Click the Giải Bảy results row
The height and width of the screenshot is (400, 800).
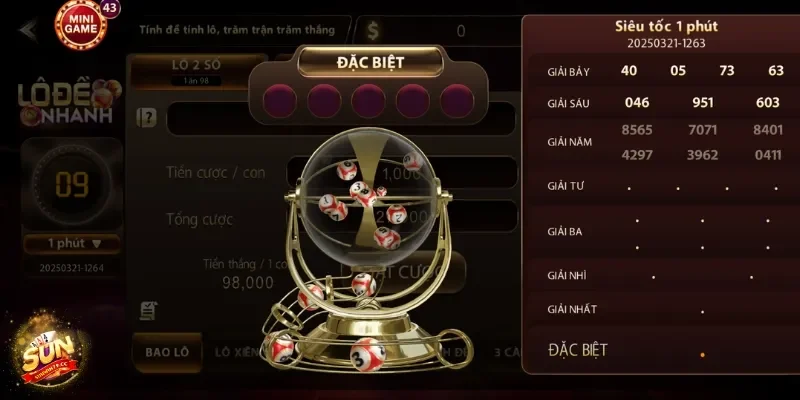tap(663, 71)
